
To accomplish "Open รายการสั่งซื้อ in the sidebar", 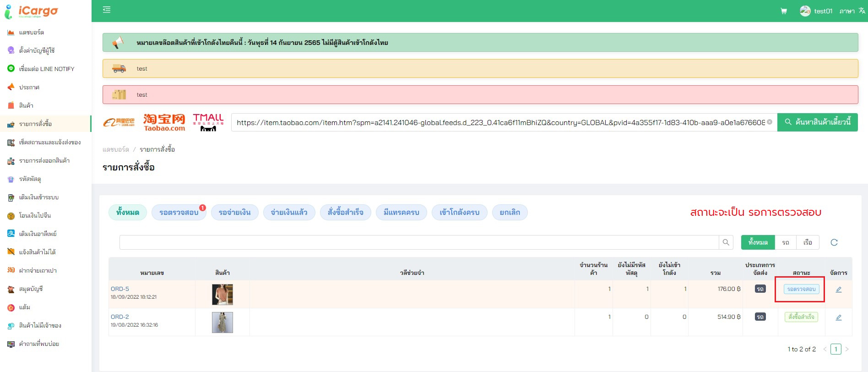I will 35,124.
